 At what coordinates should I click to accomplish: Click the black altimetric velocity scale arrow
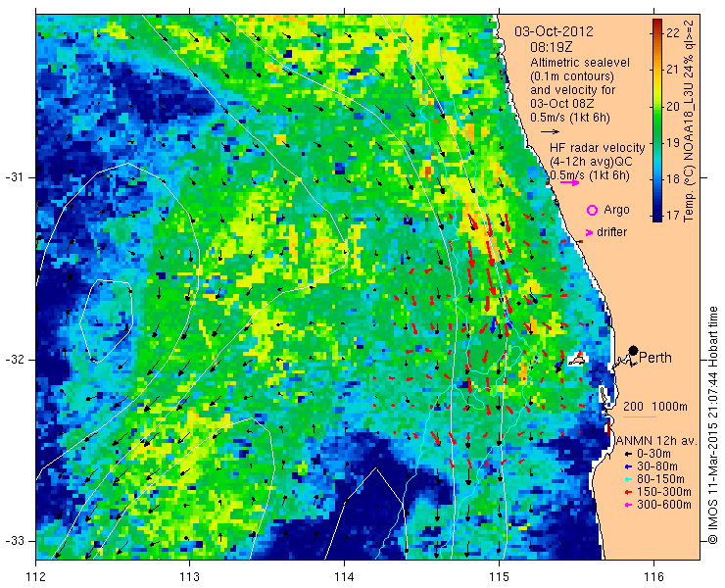[551, 132]
